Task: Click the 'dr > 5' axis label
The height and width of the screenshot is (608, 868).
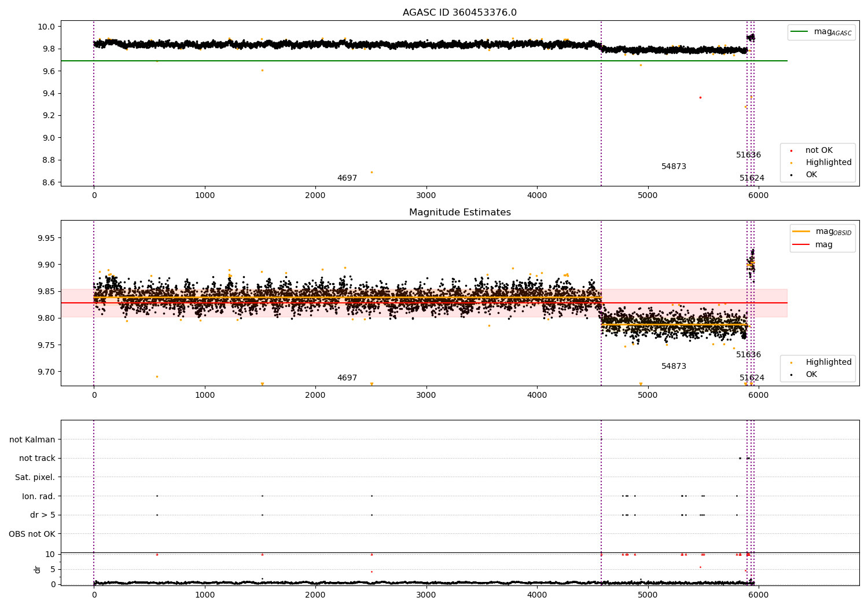Action: coord(43,515)
